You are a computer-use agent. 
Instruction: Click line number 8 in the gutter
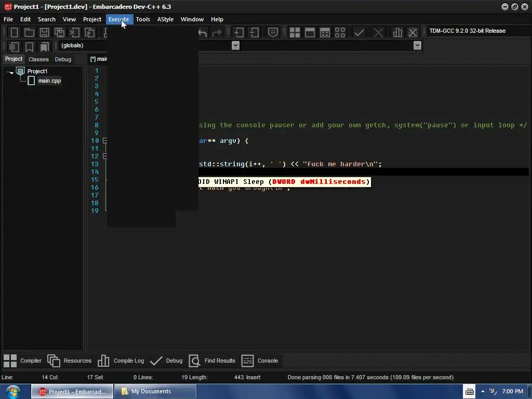(x=96, y=125)
